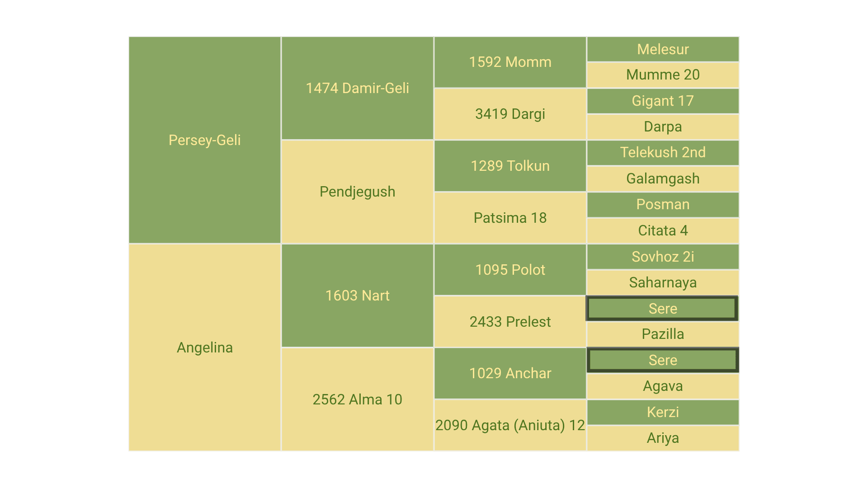Select the Mumme 20 cell
868x488 pixels.
tap(663, 75)
